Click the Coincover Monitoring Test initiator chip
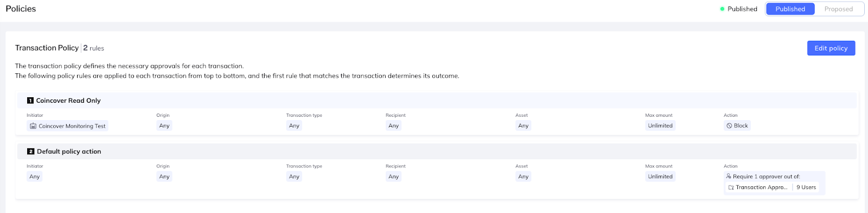Image resolution: width=868 pixels, height=213 pixels. pos(68,126)
